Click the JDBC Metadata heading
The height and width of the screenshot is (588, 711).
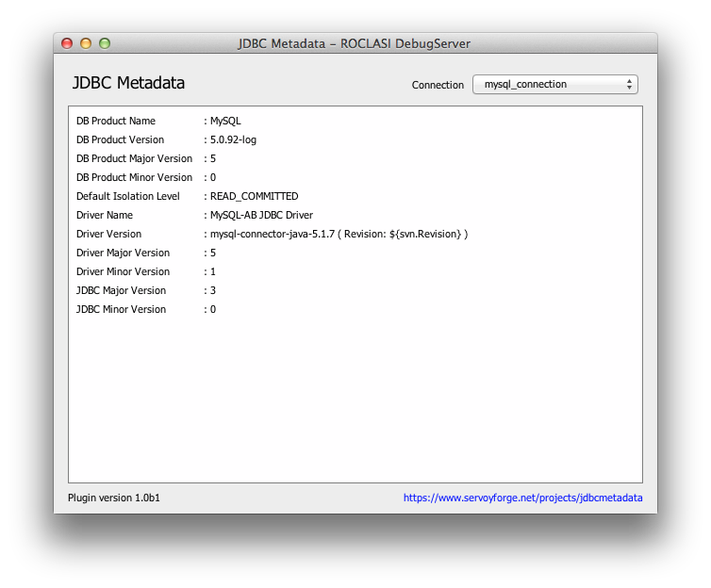click(x=129, y=83)
